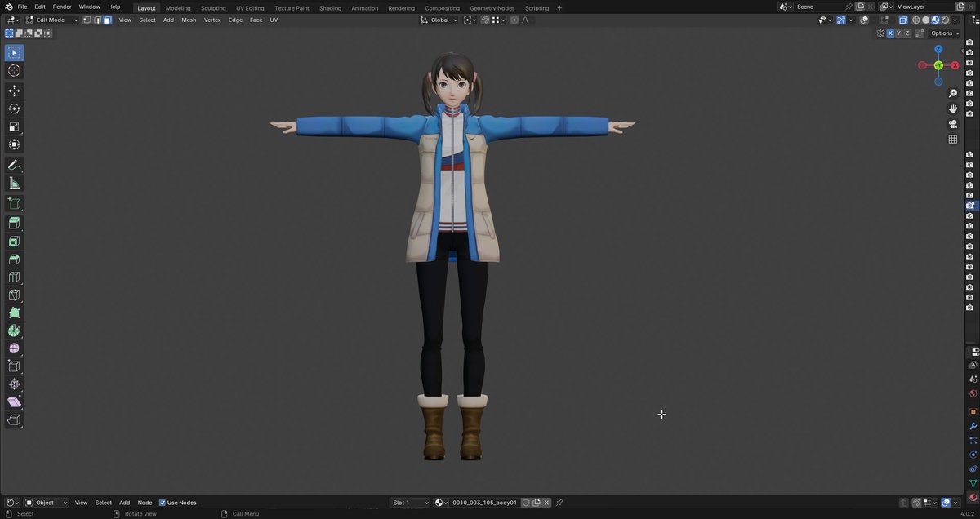Screen dimensions: 980x519
Task: Enable edge select mode
Action: (x=97, y=20)
